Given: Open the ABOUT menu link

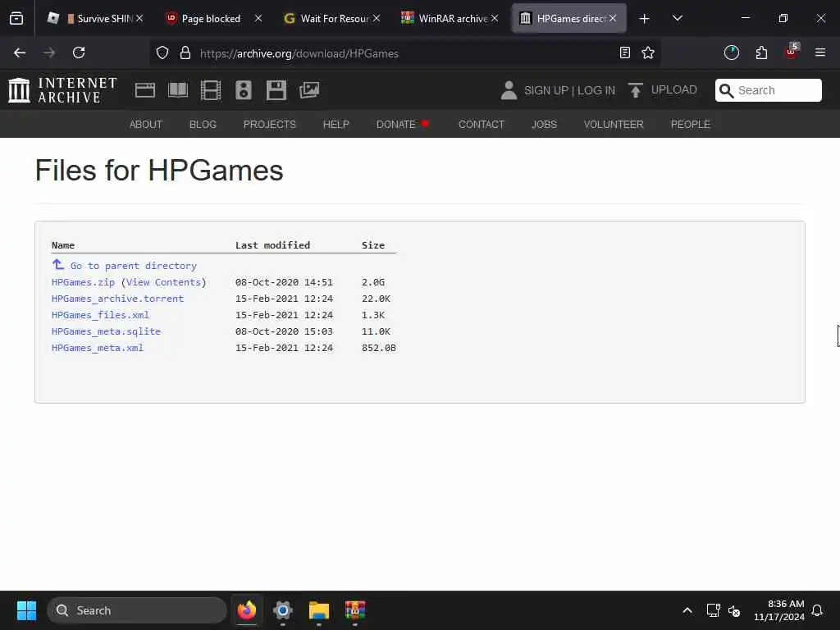Looking at the screenshot, I should click(x=146, y=125).
